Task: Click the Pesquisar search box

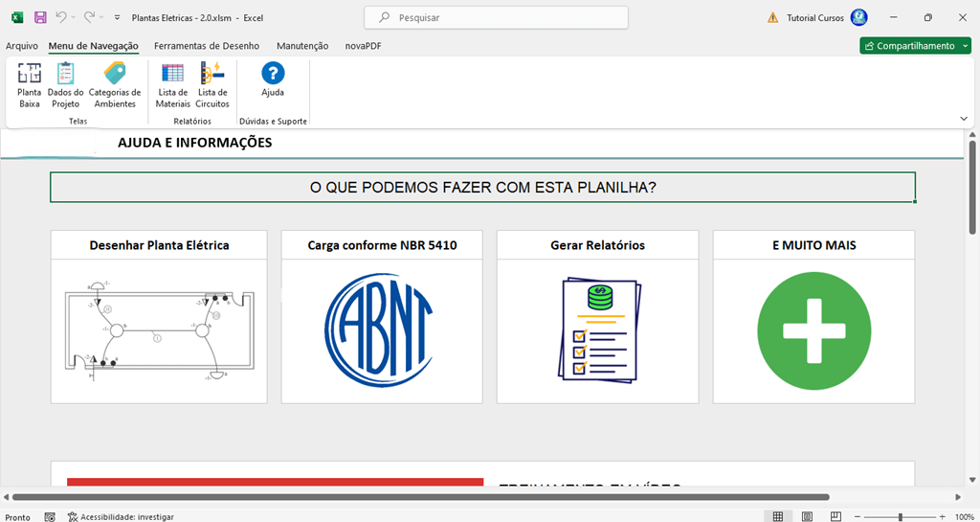Action: pos(497,17)
